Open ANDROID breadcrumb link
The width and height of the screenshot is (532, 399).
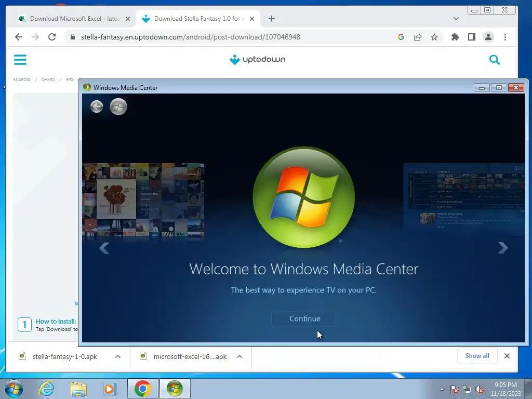[x=22, y=79]
